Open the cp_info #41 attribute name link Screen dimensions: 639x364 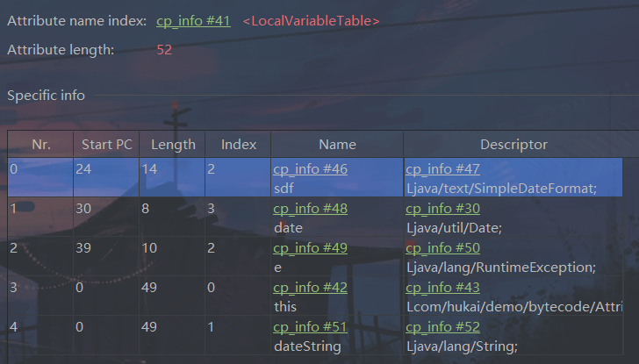pos(193,20)
